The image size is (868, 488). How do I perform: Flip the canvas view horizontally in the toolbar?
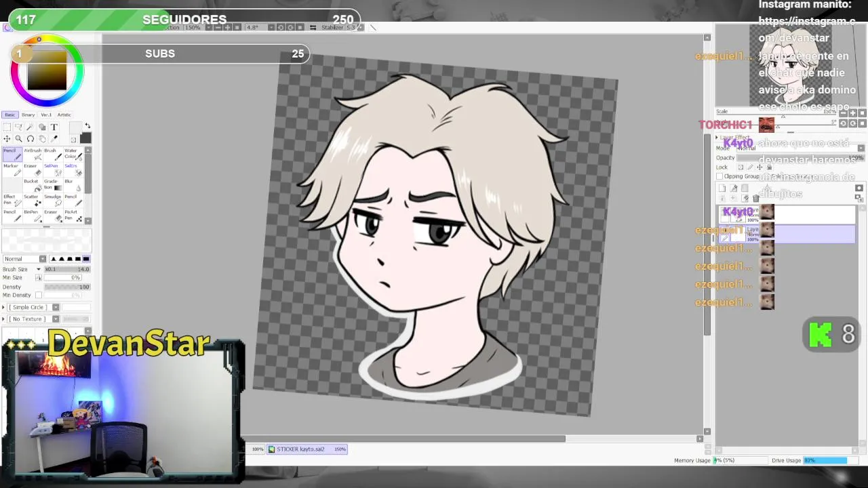point(313,27)
